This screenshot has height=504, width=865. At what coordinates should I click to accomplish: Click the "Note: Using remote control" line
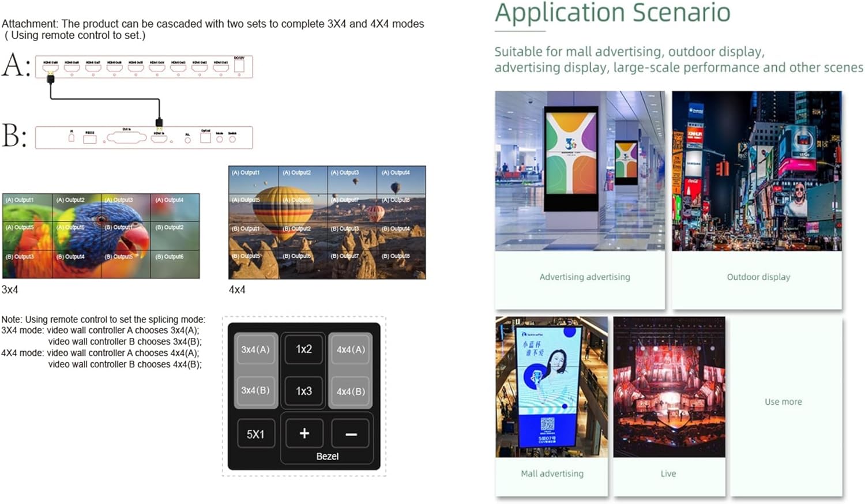pyautogui.click(x=103, y=319)
